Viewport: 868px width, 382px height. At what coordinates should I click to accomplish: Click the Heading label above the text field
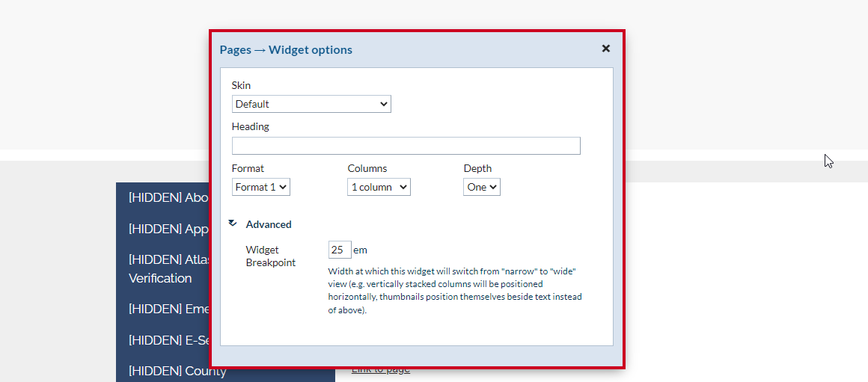click(250, 126)
